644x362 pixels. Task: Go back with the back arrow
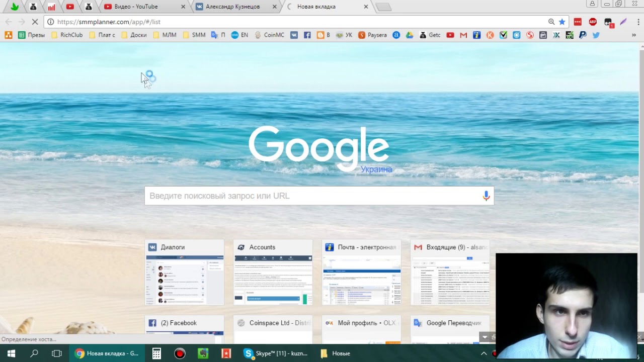click(8, 22)
